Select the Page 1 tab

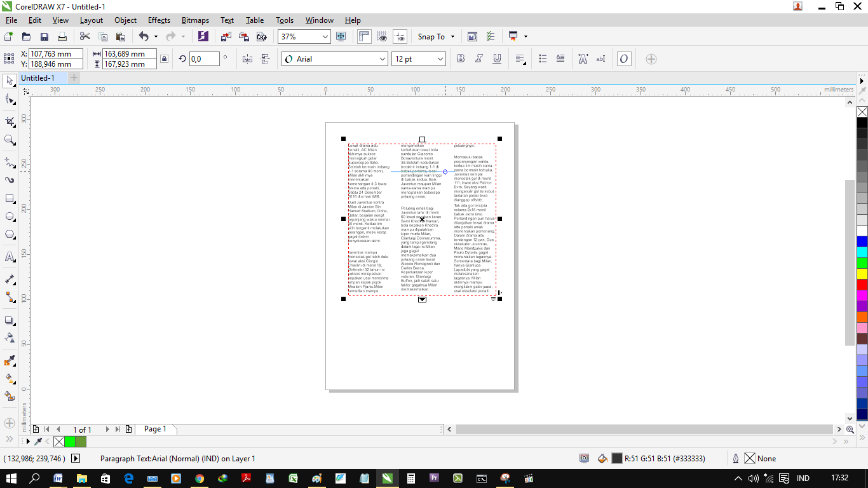(x=155, y=429)
